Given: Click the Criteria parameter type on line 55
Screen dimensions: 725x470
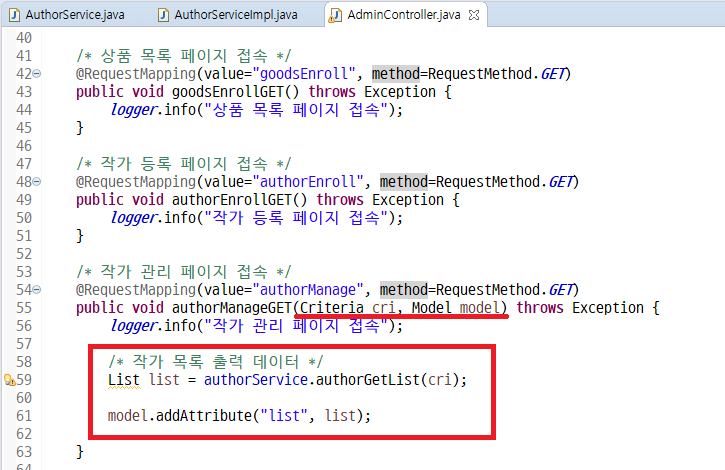Looking at the screenshot, I should click(x=332, y=308).
